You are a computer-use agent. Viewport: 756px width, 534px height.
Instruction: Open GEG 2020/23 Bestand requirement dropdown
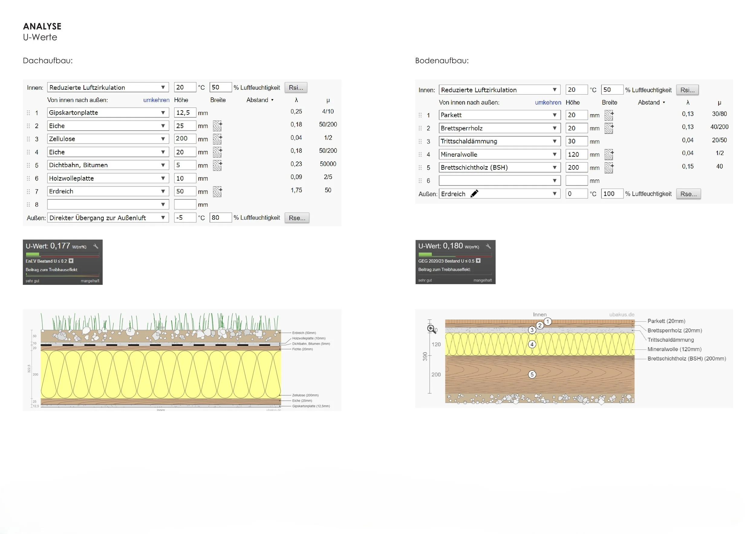[478, 261]
